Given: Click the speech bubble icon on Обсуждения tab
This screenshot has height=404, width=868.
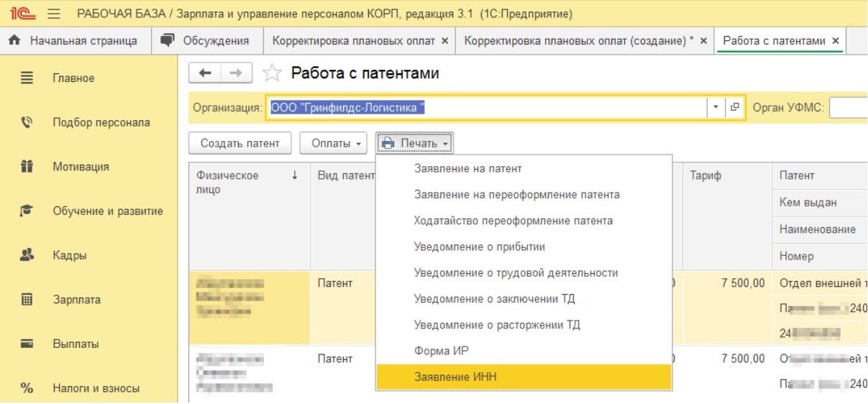Looking at the screenshot, I should pyautogui.click(x=168, y=40).
